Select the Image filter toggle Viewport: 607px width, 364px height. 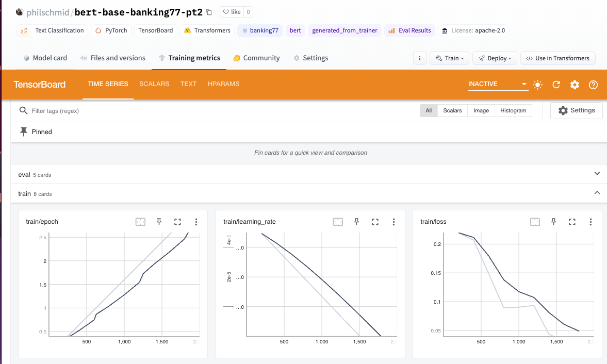point(481,111)
